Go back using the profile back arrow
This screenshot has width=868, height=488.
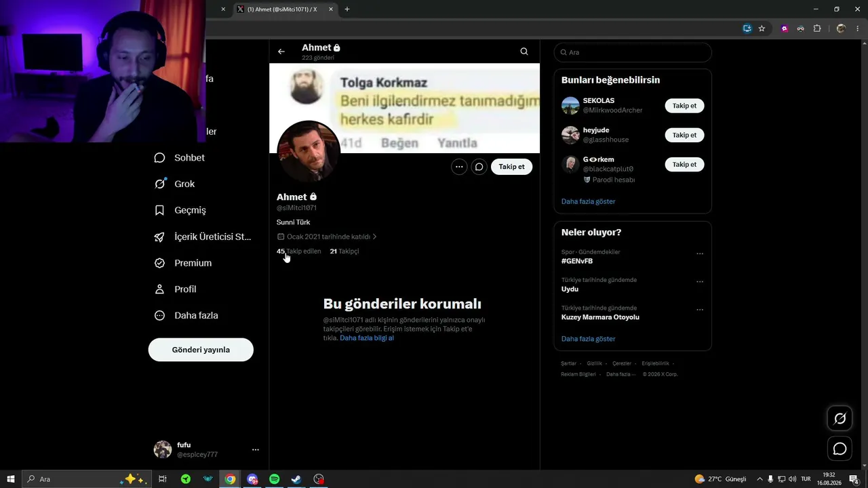click(281, 52)
